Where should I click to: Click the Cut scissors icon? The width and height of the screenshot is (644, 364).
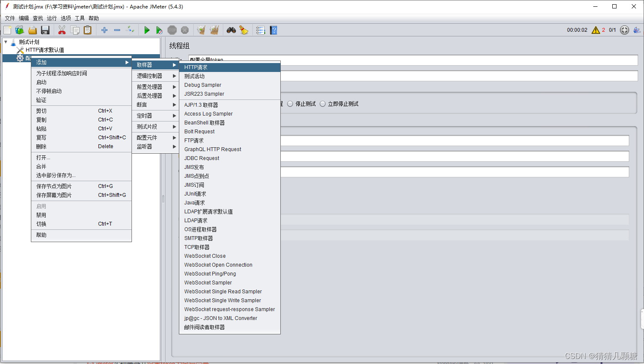[62, 30]
